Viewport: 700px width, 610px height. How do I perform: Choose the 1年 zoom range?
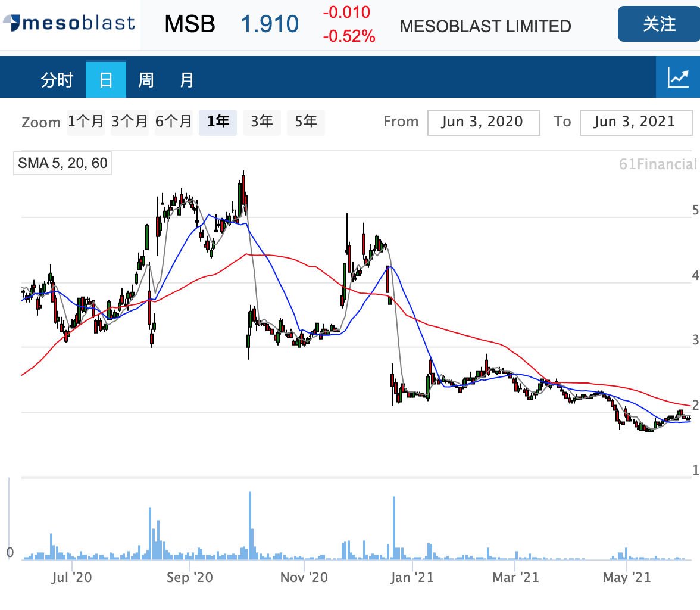218,122
